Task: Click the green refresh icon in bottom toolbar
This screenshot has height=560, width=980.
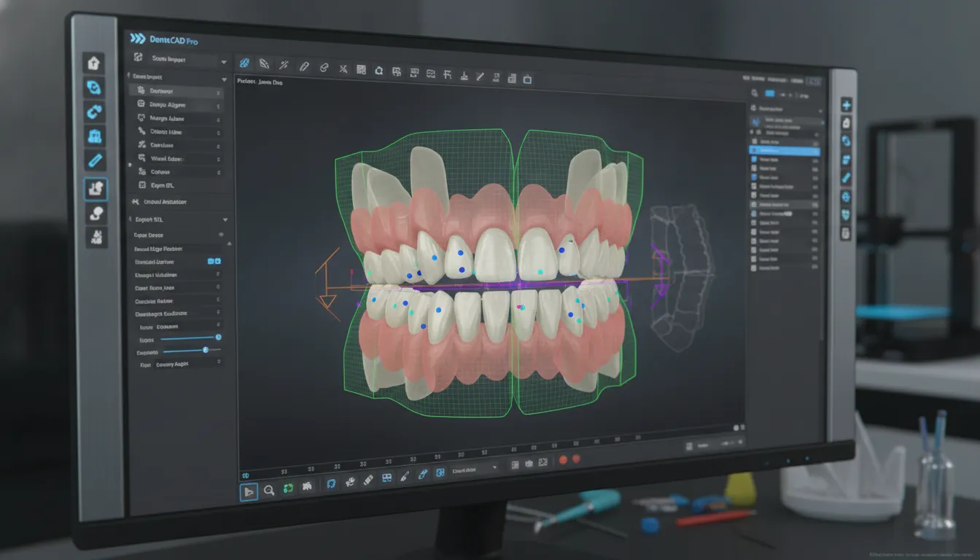Action: pyautogui.click(x=287, y=489)
